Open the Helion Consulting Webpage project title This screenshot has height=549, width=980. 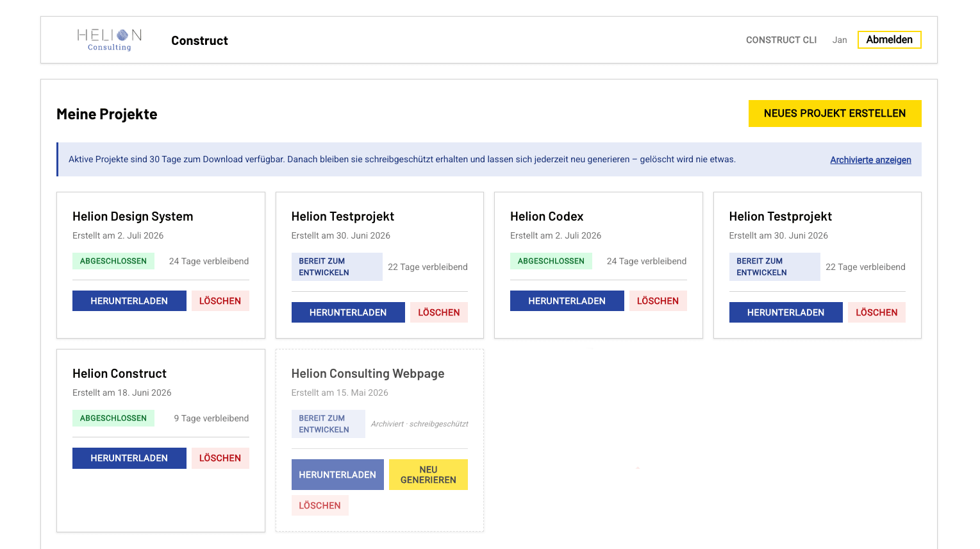coord(368,373)
